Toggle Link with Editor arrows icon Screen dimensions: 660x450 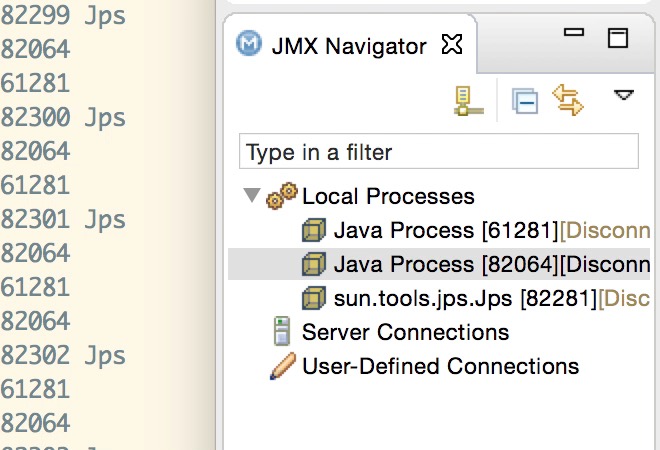pyautogui.click(x=568, y=100)
